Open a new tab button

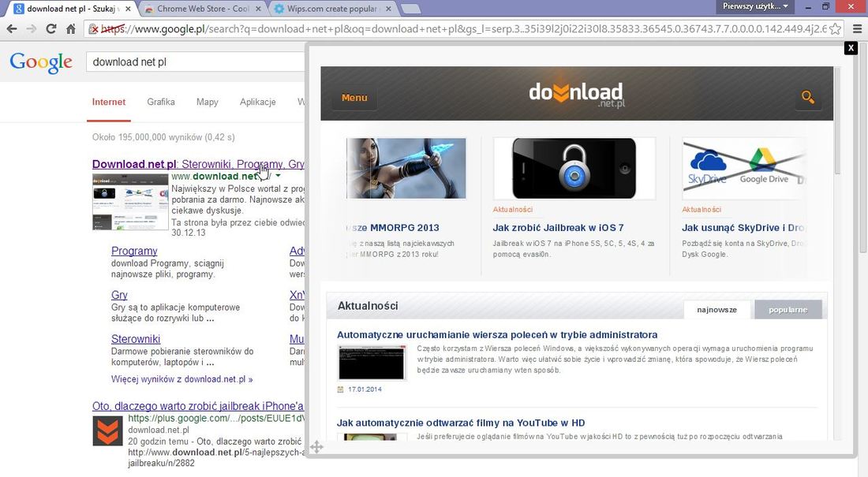pyautogui.click(x=410, y=9)
